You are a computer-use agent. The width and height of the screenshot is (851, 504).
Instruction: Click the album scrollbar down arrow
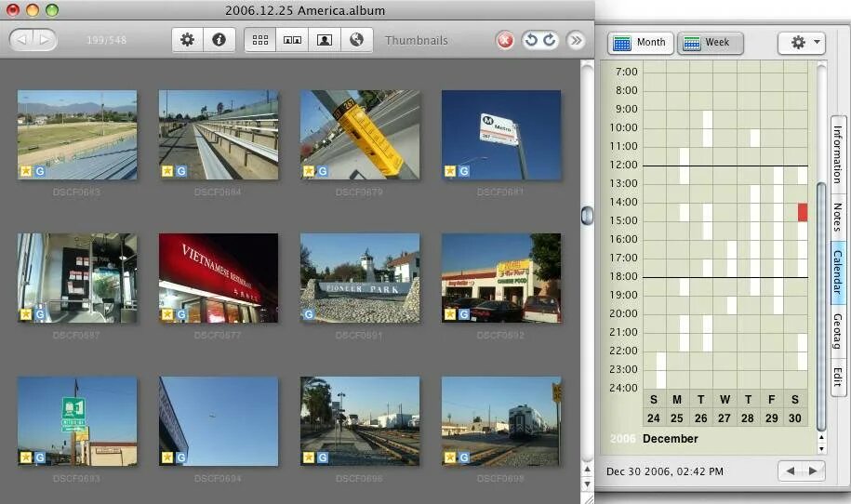pos(587,483)
